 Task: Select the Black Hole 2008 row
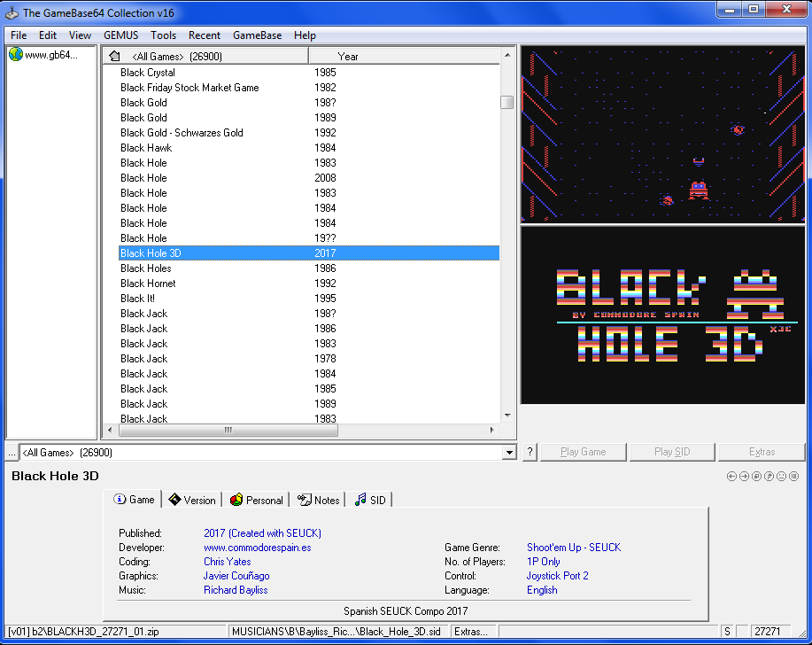pos(309,178)
